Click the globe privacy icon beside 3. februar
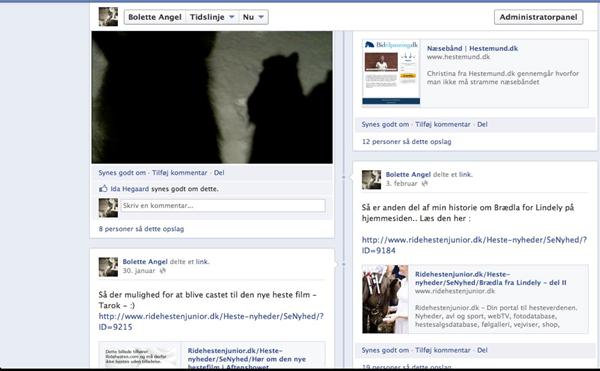 pyautogui.click(x=424, y=184)
